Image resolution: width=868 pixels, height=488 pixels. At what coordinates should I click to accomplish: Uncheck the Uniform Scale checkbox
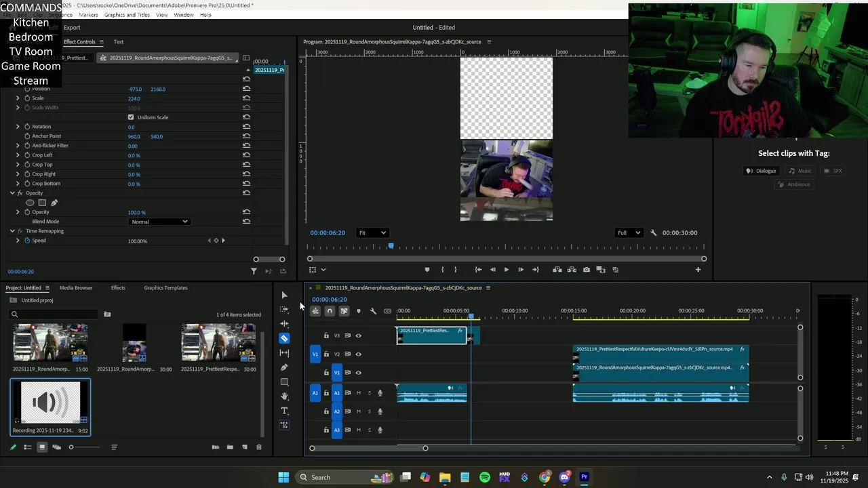pos(131,117)
